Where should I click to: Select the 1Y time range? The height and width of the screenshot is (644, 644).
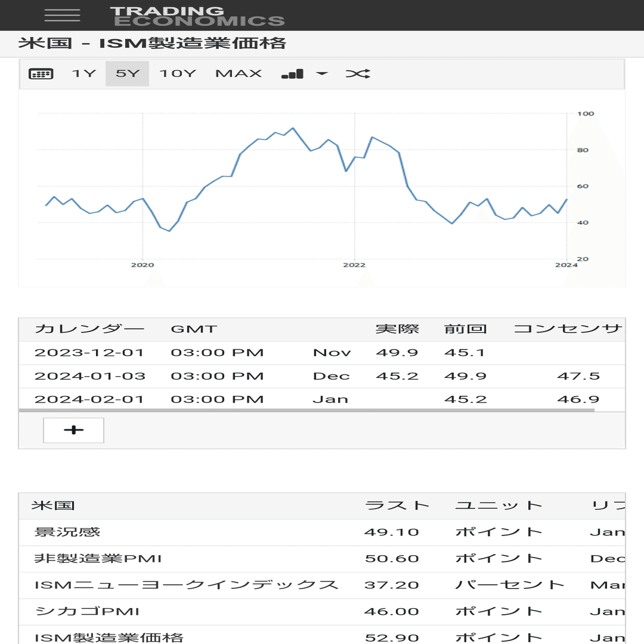click(x=84, y=73)
